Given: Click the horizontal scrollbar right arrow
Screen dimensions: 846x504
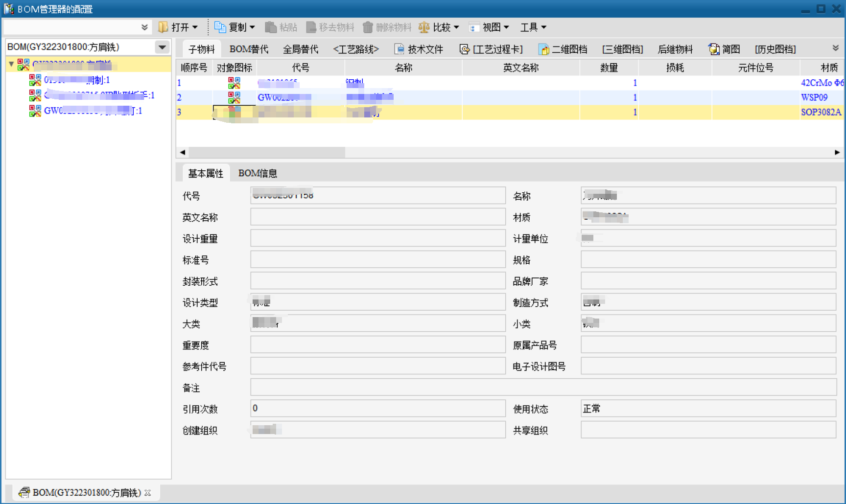Looking at the screenshot, I should click(x=837, y=153).
